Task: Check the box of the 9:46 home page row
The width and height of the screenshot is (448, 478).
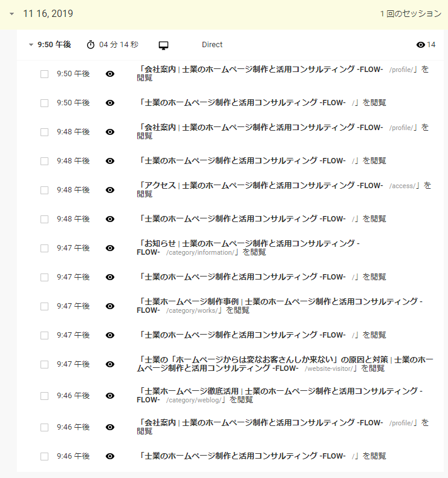Action: [x=45, y=456]
